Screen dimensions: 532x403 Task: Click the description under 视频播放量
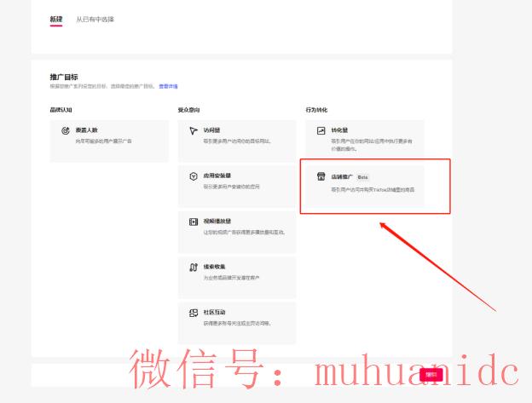click(245, 233)
